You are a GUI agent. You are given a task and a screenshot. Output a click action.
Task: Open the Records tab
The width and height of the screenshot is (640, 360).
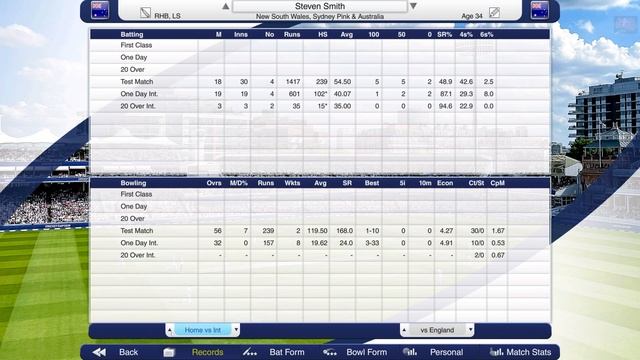pyautogui.click(x=207, y=352)
